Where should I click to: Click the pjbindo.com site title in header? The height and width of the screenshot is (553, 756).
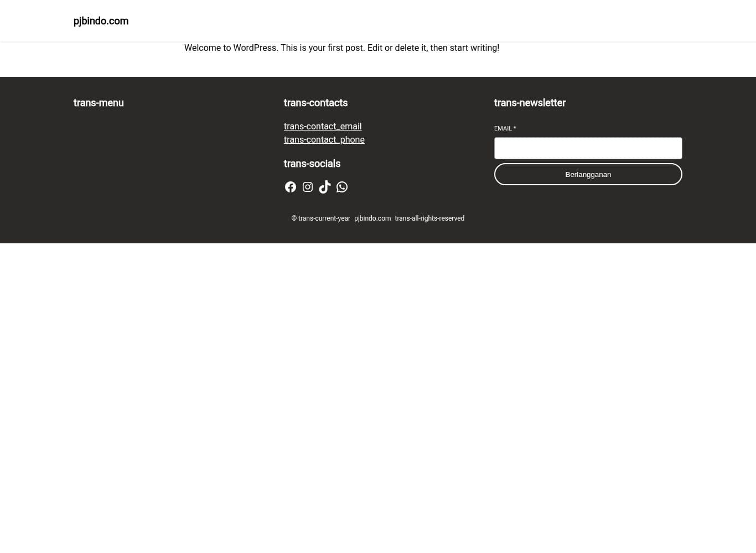[x=101, y=21]
